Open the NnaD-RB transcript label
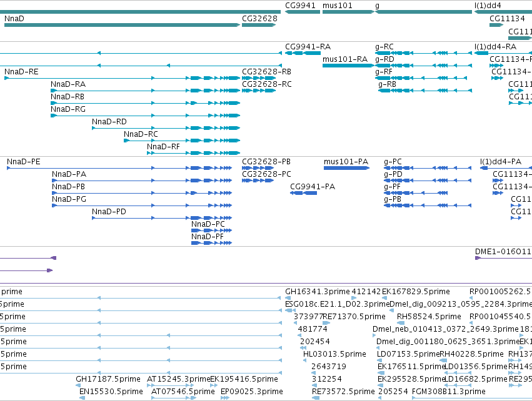The height and width of the screenshot is (401, 532). 68,97
